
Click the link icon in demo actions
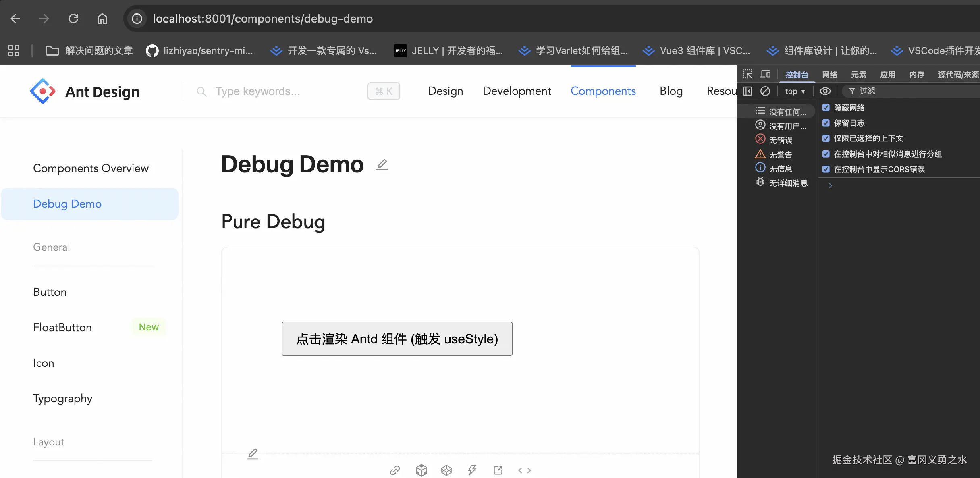click(395, 470)
